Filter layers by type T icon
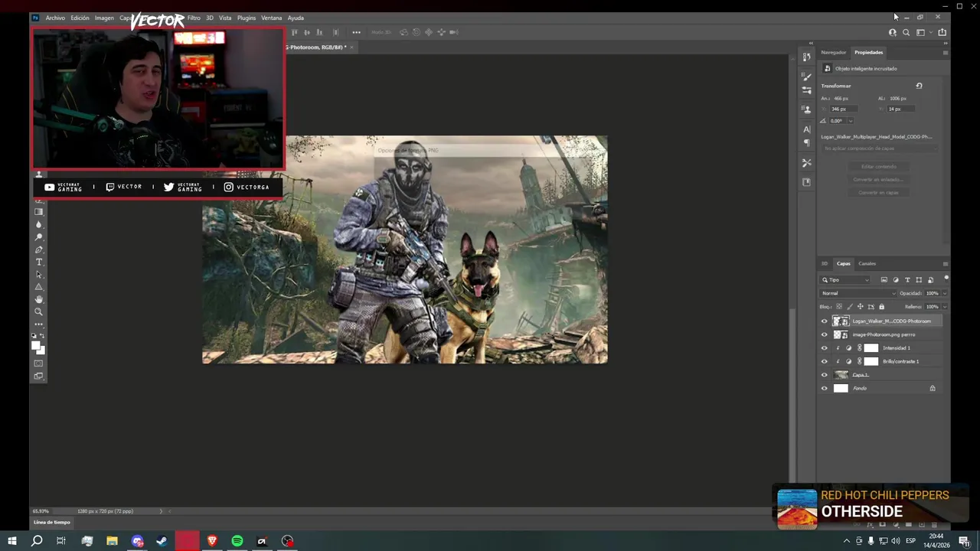 [907, 280]
